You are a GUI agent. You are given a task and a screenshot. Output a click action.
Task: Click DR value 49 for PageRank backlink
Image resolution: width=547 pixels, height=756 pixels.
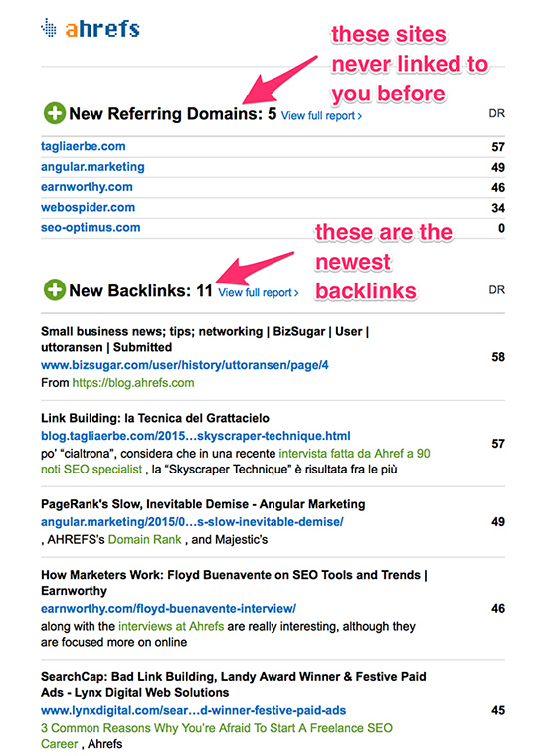pyautogui.click(x=498, y=521)
